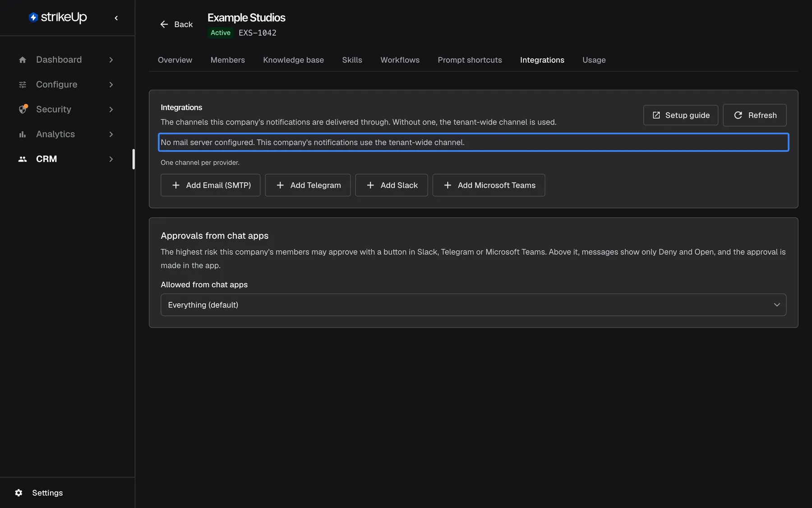The image size is (812, 508).
Task: Click the Active status badge
Action: click(221, 33)
